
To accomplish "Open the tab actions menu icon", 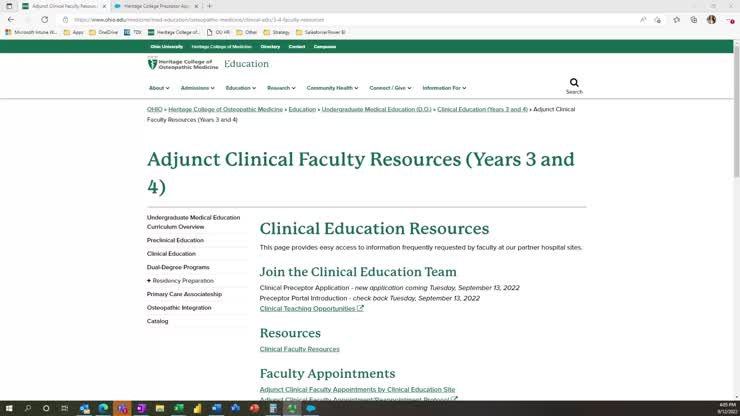I will (9, 6).
